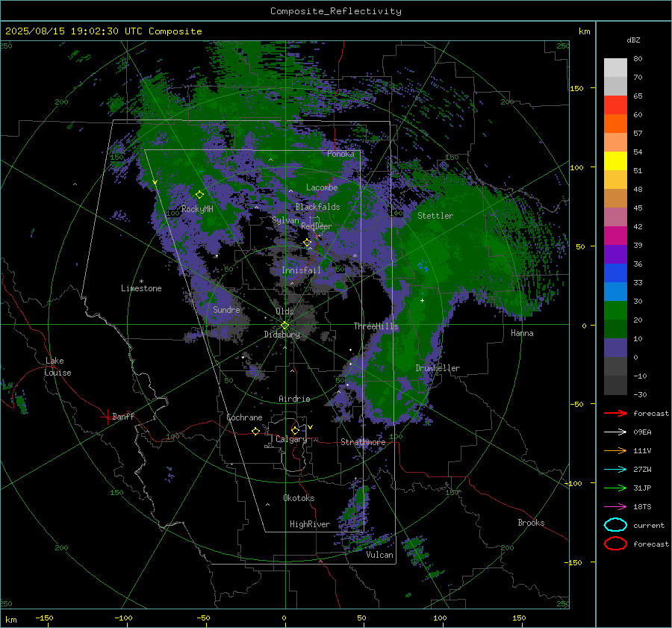
Task: Click the RockyMH label
Action: coord(197,209)
